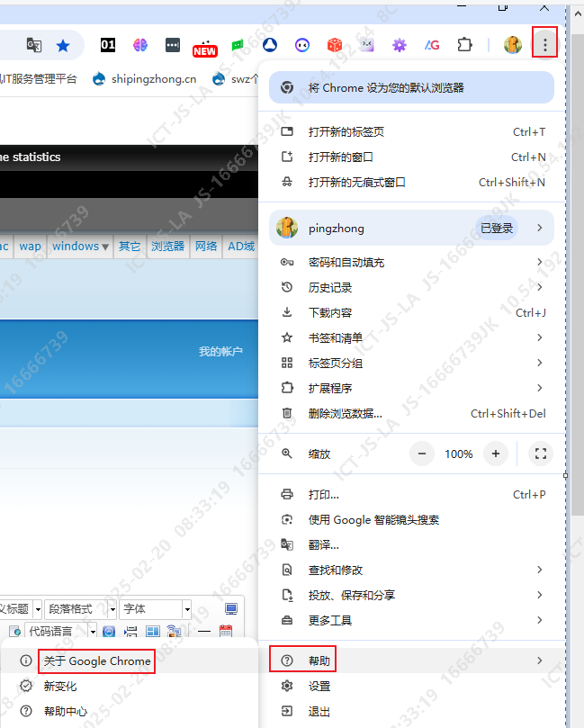Open the 帮助 help submenu
This screenshot has width=584, height=728.
coord(411,661)
